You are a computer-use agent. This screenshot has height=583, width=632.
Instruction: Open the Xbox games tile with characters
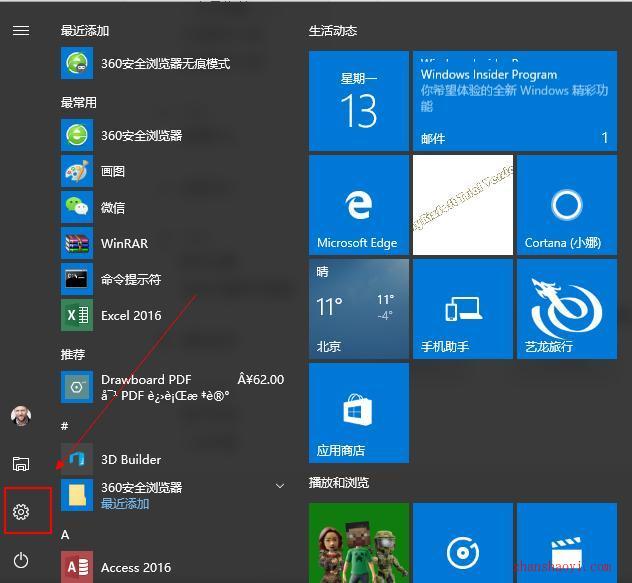pyautogui.click(x=359, y=543)
